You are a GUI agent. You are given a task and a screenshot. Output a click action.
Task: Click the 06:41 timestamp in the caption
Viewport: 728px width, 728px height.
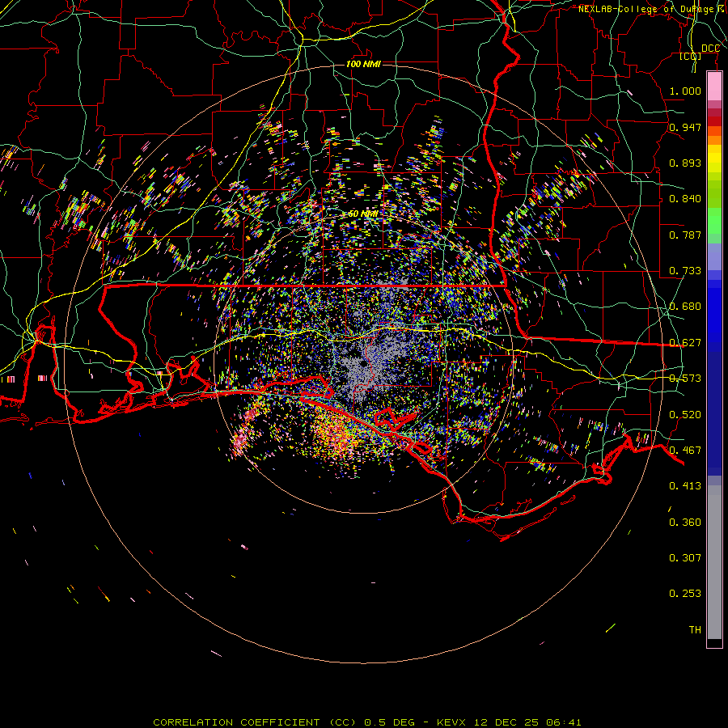pos(564,722)
